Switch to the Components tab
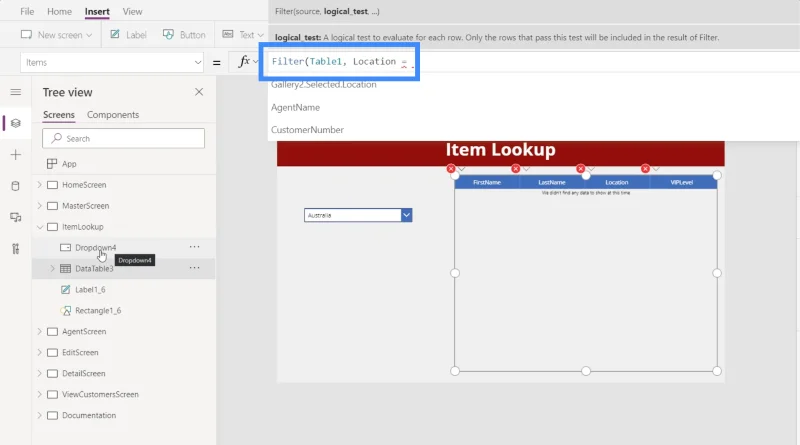The image size is (800, 445). (113, 115)
